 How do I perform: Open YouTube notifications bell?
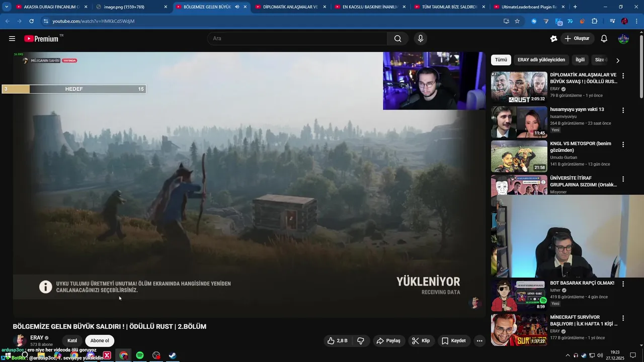click(x=604, y=39)
